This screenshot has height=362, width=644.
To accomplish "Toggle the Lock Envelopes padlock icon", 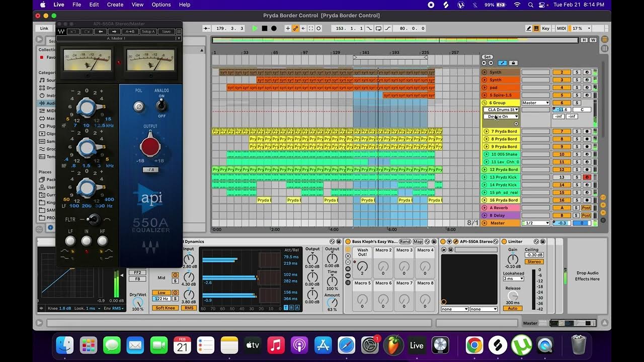I will click(x=513, y=63).
